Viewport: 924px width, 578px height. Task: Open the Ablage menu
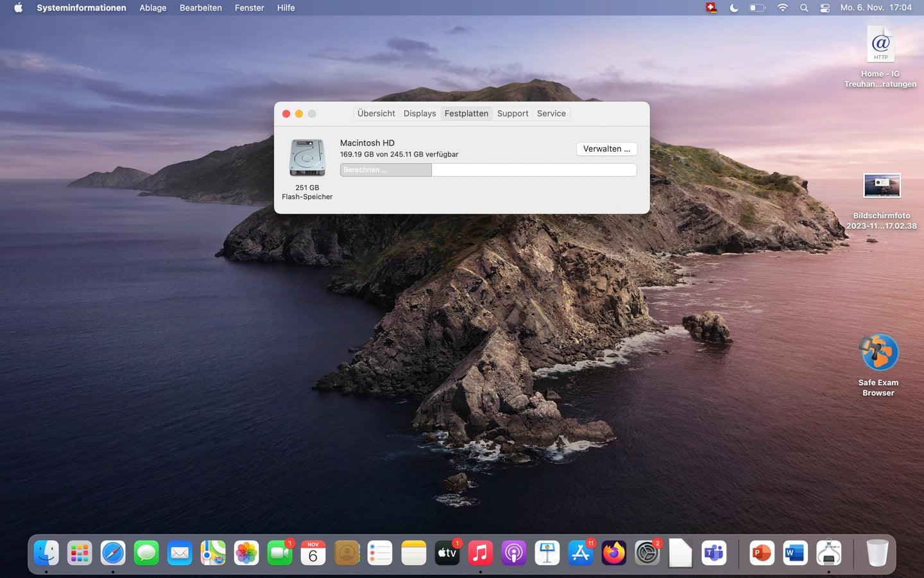[152, 8]
